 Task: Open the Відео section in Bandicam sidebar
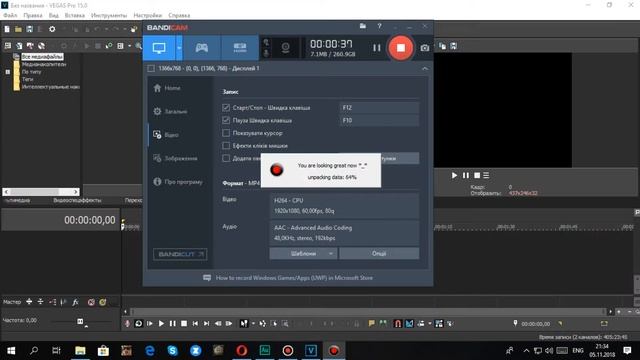coord(166,135)
